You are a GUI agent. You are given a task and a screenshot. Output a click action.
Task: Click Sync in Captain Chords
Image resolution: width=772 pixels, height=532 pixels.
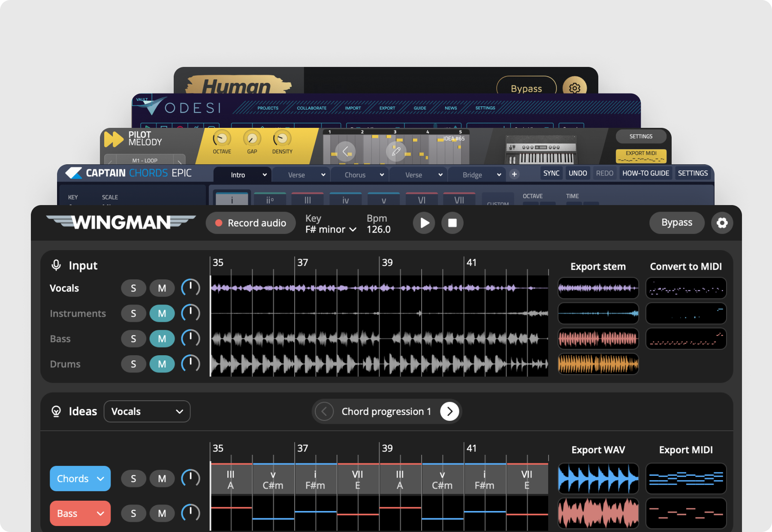click(x=551, y=173)
